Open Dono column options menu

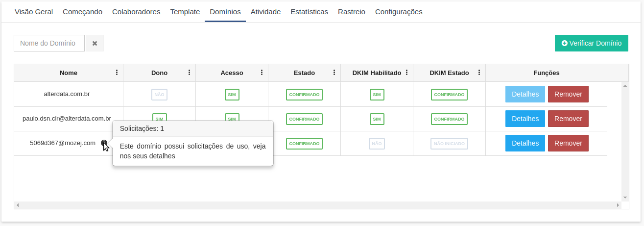(x=189, y=73)
